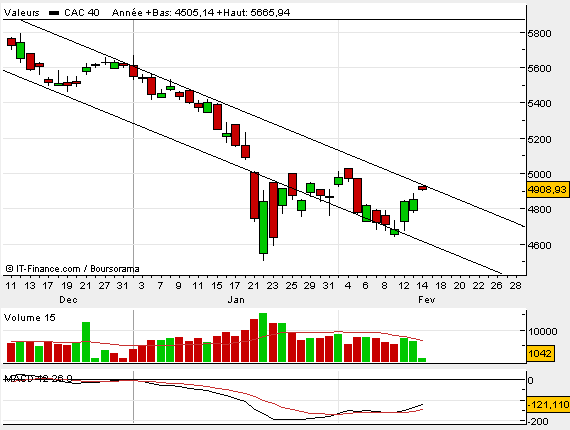This screenshot has height=430, width=570.
Task: Click the yellow MACD tag -121,110
Action: click(548, 404)
